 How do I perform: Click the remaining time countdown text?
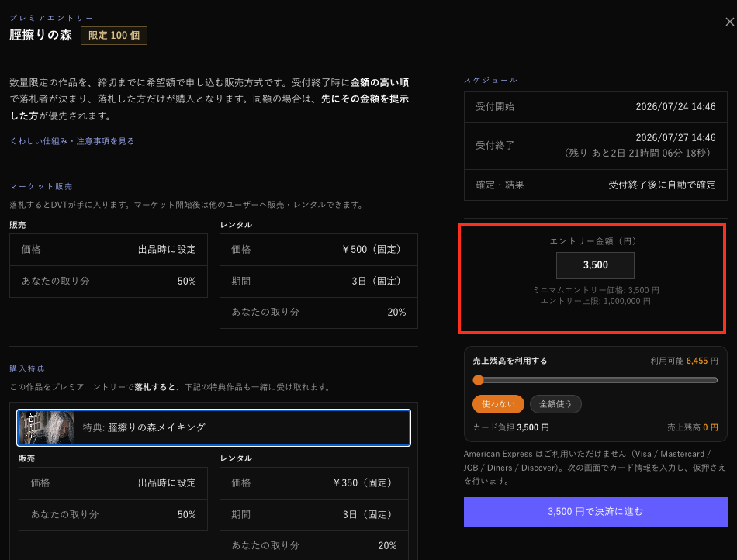click(638, 153)
